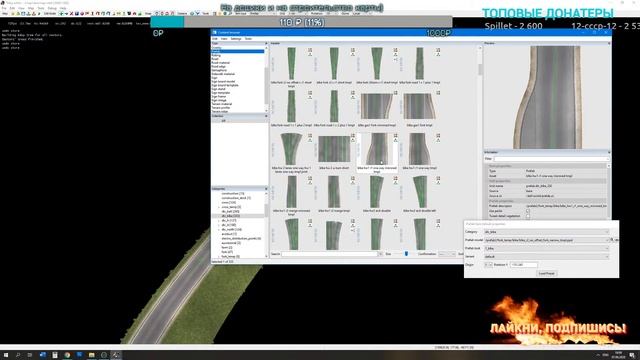Open the Tools menu in Content browser

248,39
